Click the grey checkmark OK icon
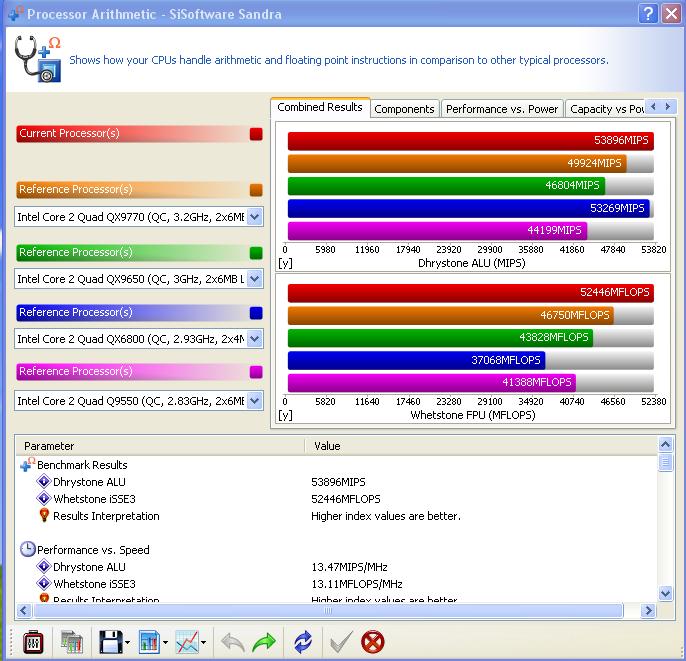The width and height of the screenshot is (686, 661). tap(341, 642)
